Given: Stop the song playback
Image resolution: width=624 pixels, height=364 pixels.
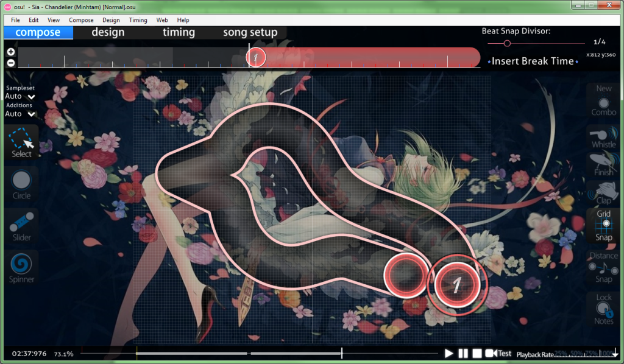Looking at the screenshot, I should [477, 353].
